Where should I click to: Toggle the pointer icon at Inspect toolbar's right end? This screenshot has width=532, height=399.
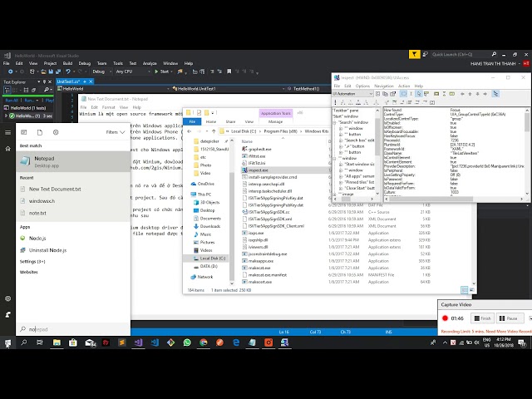tap(495, 94)
